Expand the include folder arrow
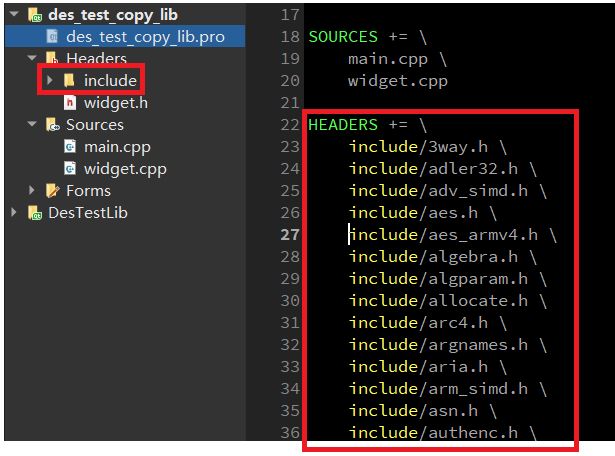 coord(50,80)
